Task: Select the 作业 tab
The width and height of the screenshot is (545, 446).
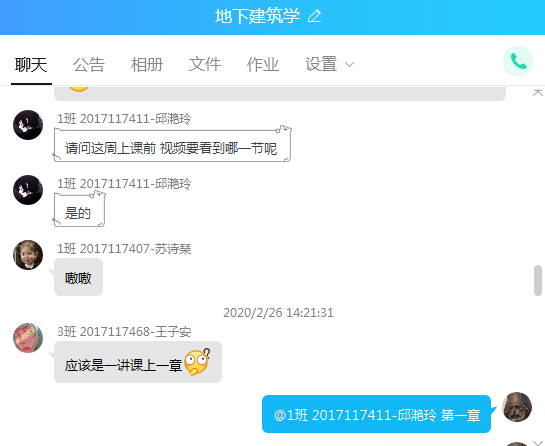Action: click(x=263, y=65)
